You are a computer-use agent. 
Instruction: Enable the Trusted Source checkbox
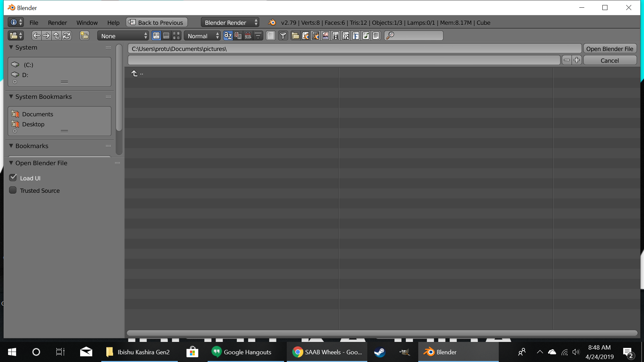(13, 190)
